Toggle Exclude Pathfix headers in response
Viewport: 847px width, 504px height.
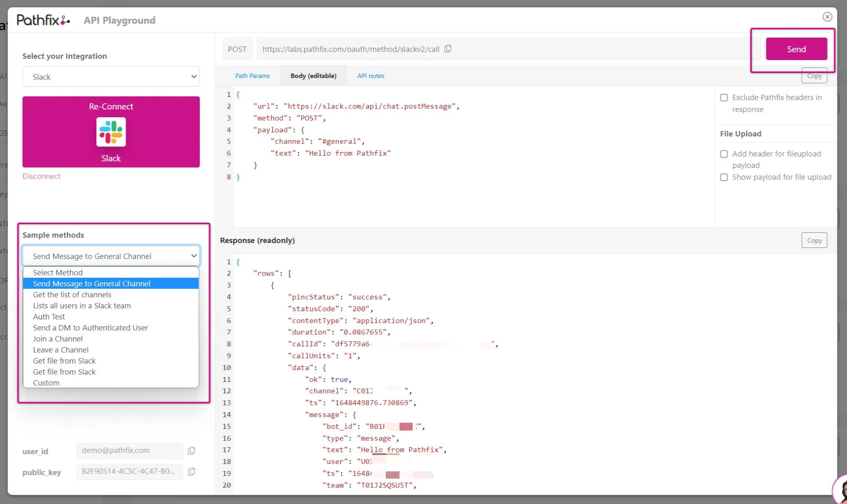coord(724,98)
